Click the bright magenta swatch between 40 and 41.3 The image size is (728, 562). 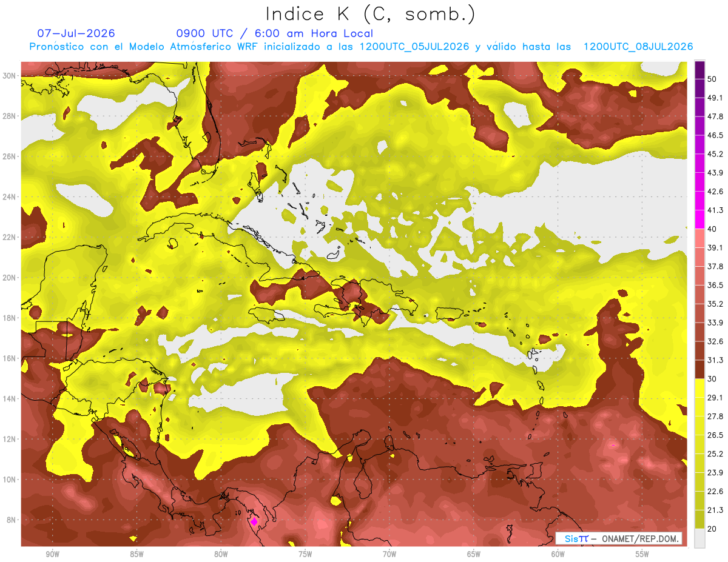point(699,219)
